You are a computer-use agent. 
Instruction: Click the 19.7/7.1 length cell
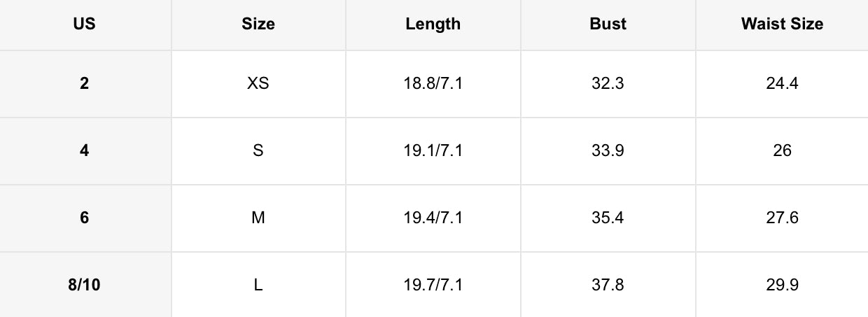433,286
